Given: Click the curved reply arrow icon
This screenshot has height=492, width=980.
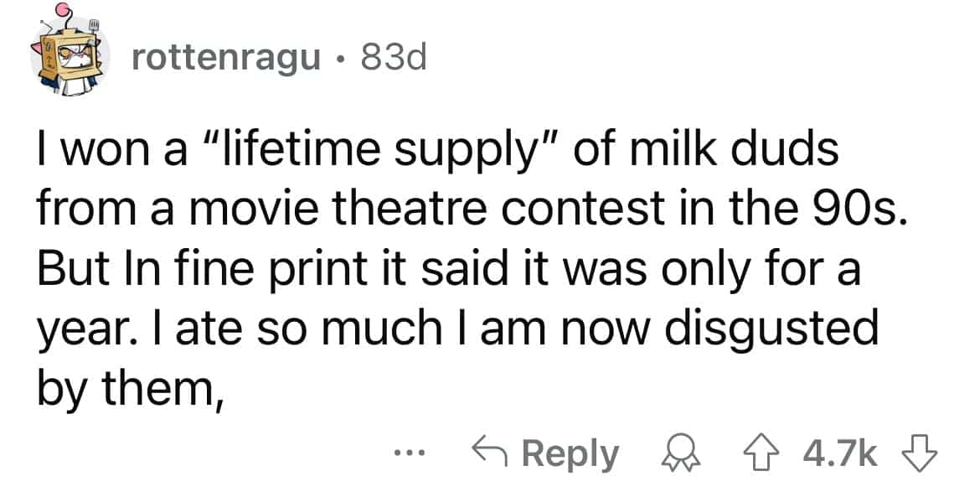Looking at the screenshot, I should tap(493, 453).
